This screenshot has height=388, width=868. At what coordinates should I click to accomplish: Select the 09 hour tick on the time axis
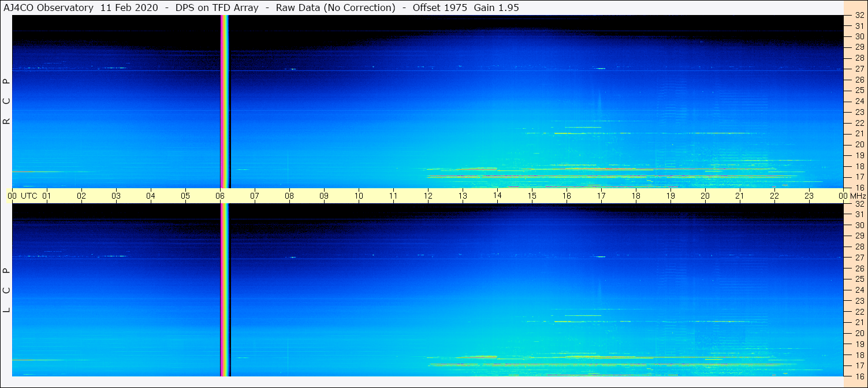pyautogui.click(x=324, y=196)
